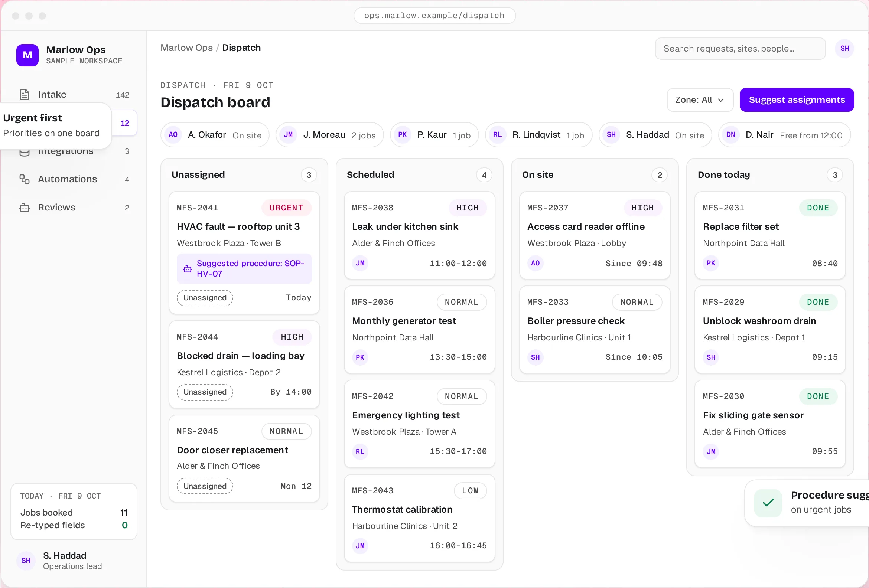Click the DONE badge on MFS-2031

pyautogui.click(x=818, y=208)
